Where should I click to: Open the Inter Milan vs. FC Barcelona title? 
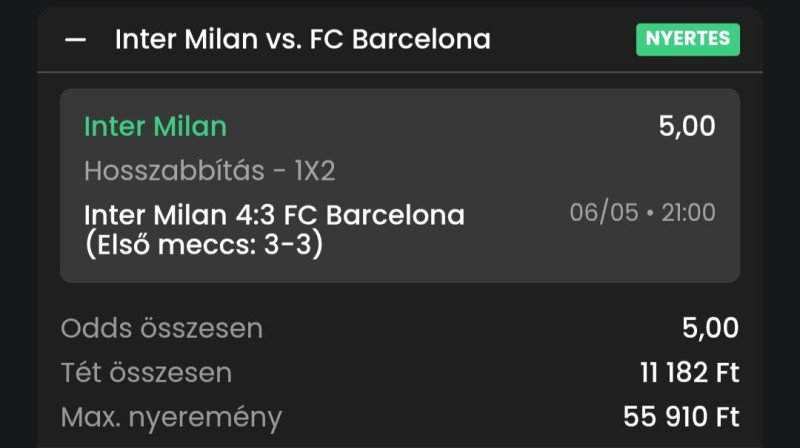[303, 39]
